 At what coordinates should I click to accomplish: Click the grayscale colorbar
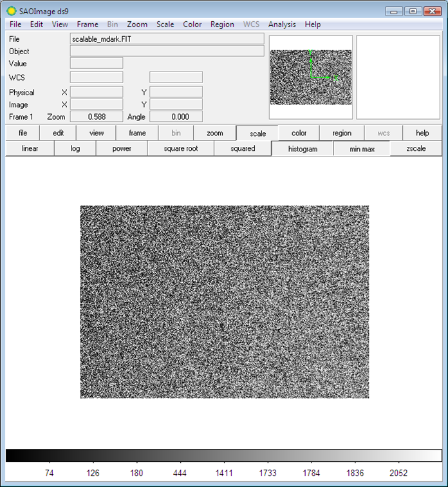223,456
